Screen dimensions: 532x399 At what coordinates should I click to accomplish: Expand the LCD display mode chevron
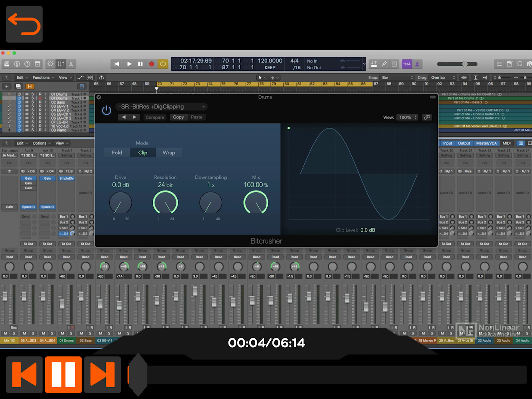pyautogui.click(x=364, y=64)
